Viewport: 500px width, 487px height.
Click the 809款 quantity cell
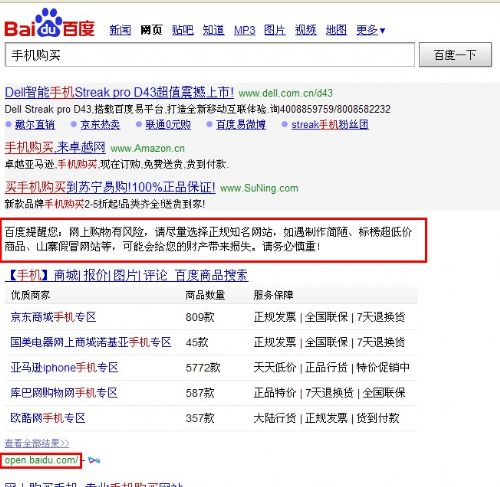200,317
